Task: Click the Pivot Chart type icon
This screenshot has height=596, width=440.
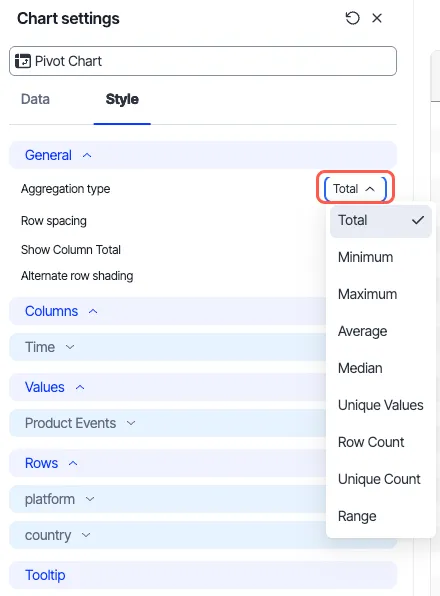Action: coord(23,61)
